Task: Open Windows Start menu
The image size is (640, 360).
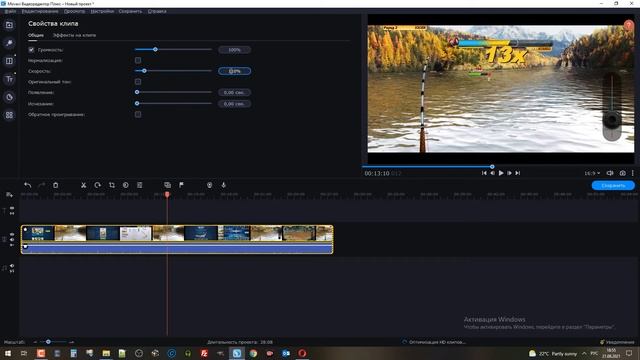Action: 8,353
